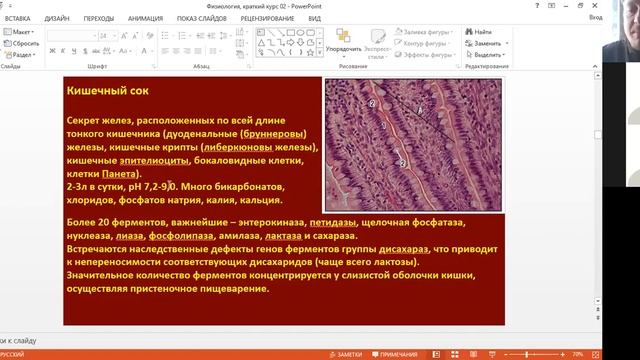
Task: Pick the down arrow shape
Action: pos(300,42)
